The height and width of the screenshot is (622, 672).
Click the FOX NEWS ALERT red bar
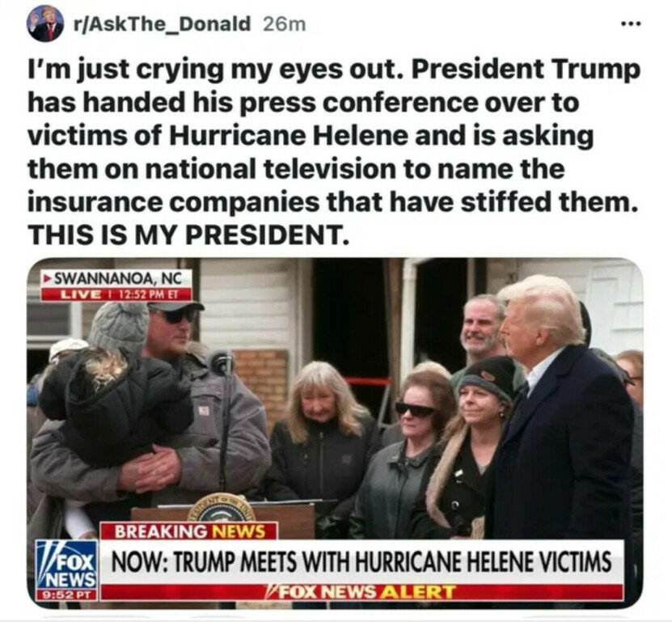362,592
